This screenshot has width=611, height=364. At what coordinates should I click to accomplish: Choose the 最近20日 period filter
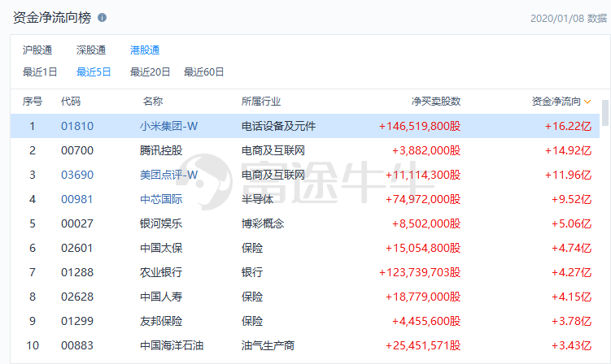point(150,72)
